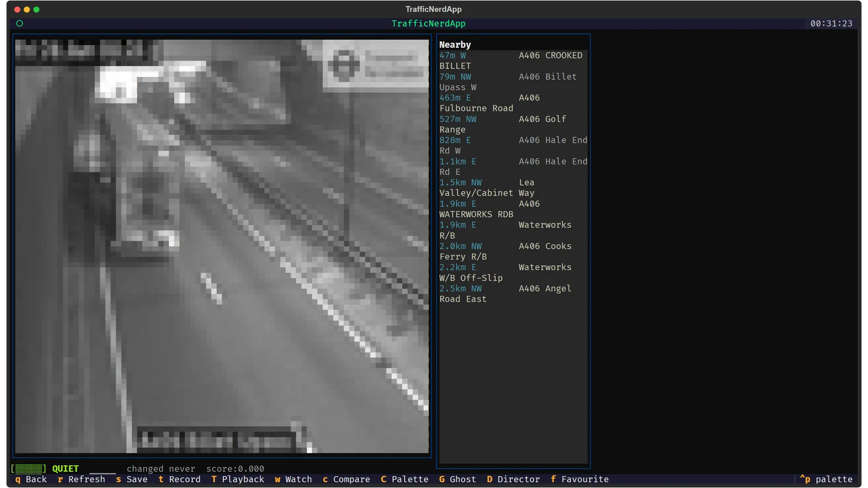868x488 pixels.
Task: Open the colour Palette option
Action: (x=405, y=479)
